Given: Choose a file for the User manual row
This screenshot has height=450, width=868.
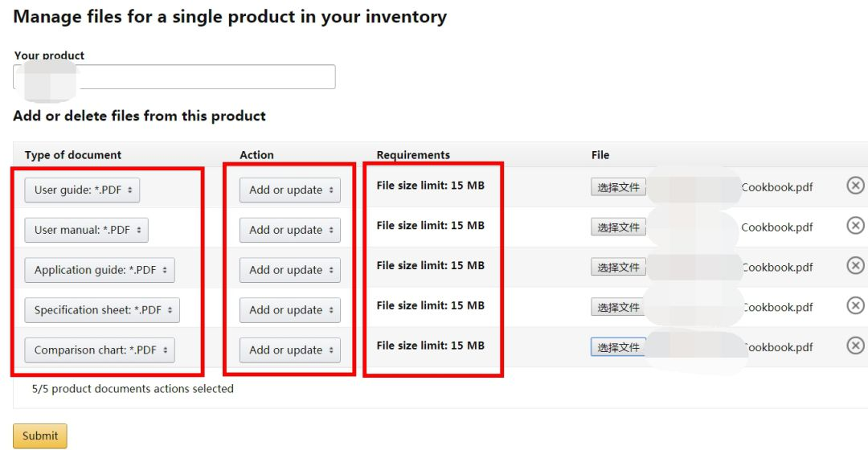Looking at the screenshot, I should (618, 227).
